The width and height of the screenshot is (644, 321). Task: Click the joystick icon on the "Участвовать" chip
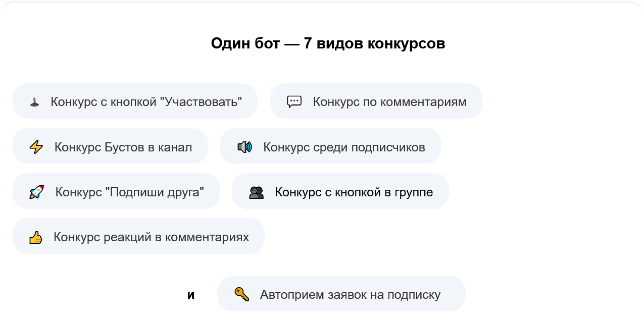[x=34, y=100]
